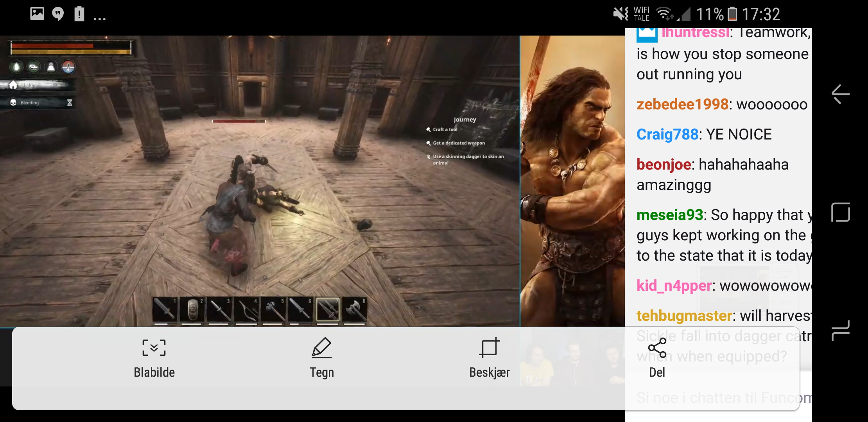The width and height of the screenshot is (868, 422).
Task: Tap the battery warning notification icon
Action: pos(79,14)
